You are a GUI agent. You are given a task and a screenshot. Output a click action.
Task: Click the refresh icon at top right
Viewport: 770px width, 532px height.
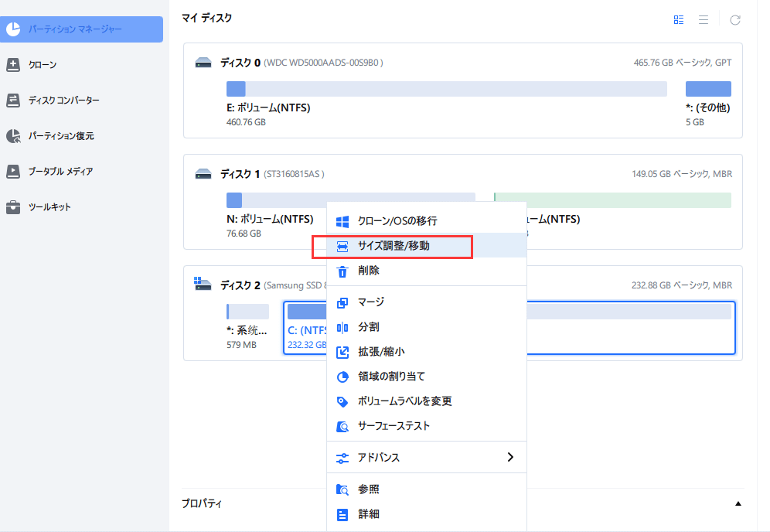click(735, 20)
